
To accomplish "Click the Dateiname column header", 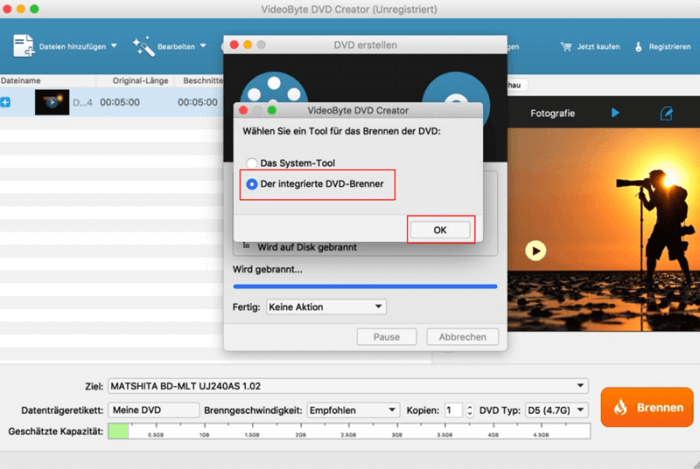I will (21, 81).
